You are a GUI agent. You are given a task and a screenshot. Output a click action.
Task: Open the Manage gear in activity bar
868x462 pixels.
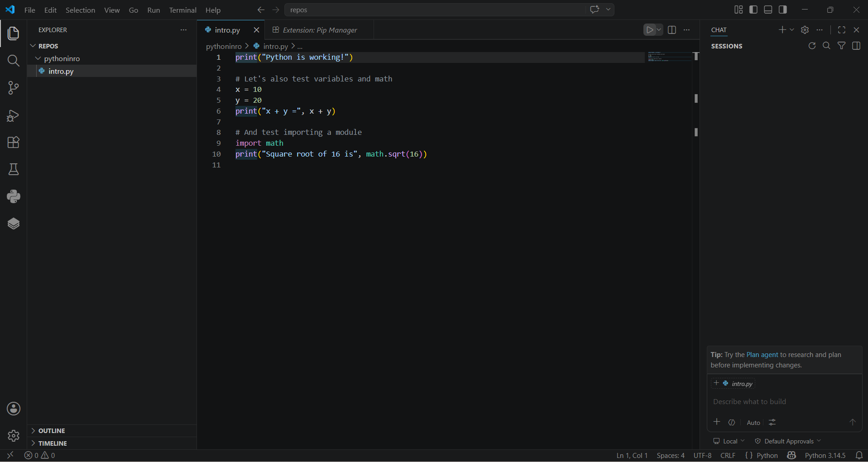14,436
